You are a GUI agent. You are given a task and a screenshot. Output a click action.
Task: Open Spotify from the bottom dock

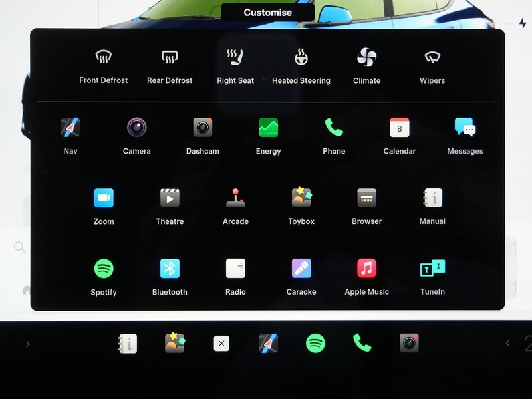[315, 344]
